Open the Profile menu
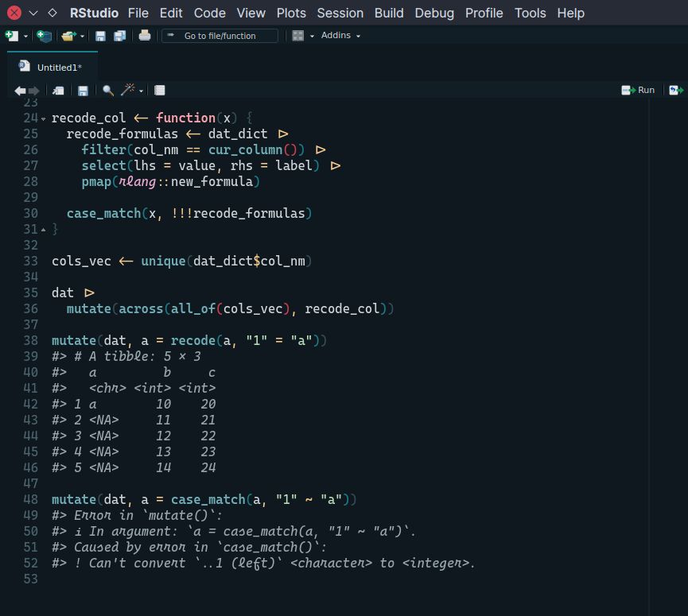The width and height of the screenshot is (688, 616). point(484,14)
